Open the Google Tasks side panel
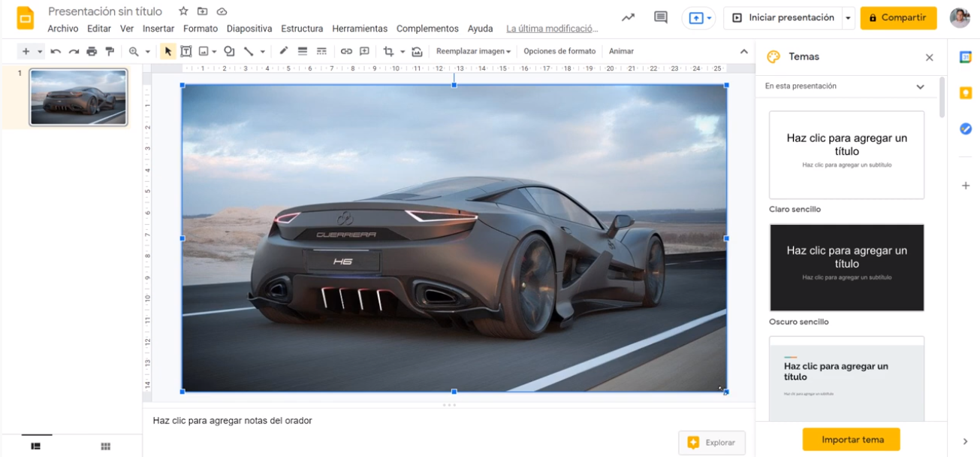This screenshot has width=980, height=457. pyautogui.click(x=966, y=129)
